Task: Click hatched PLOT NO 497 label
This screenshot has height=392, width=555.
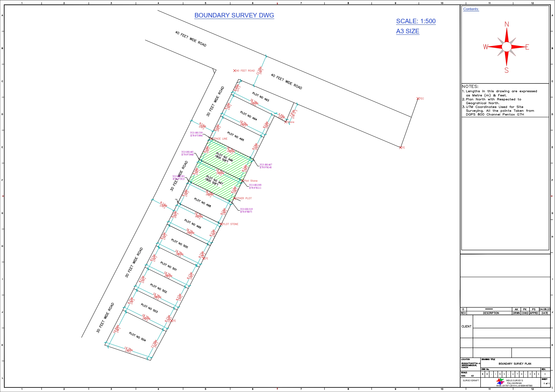Action: tap(214, 180)
